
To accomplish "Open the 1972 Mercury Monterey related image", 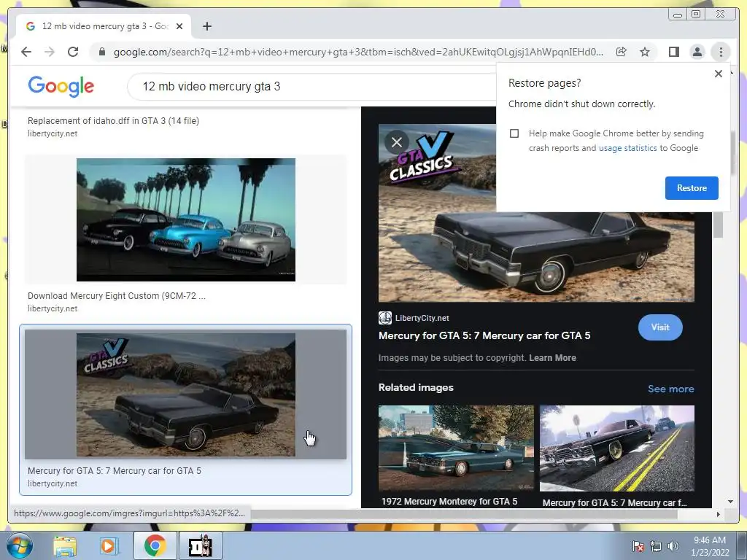I will coord(456,448).
